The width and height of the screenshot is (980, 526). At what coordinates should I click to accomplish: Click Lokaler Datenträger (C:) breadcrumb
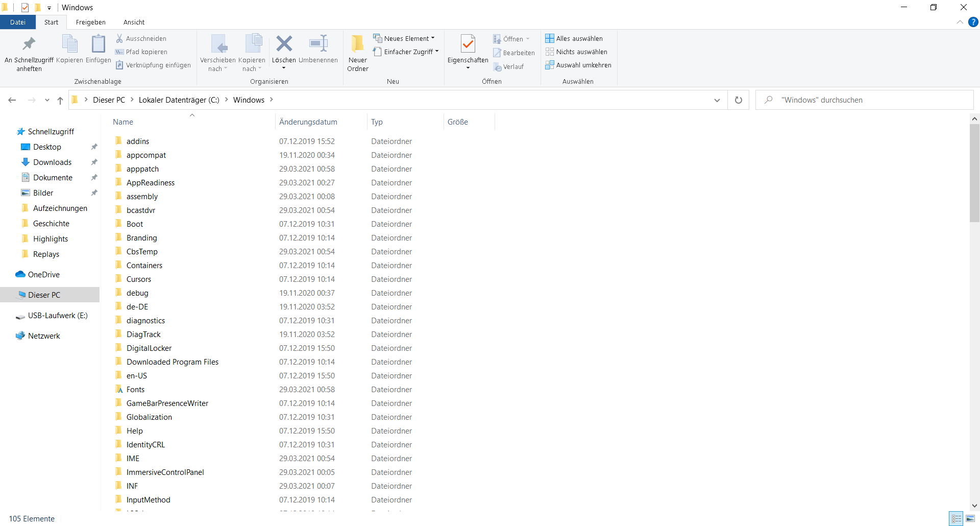[179, 100]
